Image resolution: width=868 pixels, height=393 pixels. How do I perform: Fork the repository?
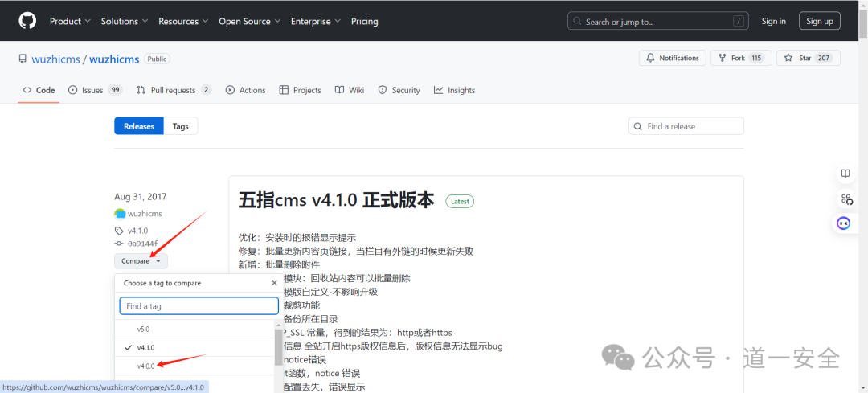741,58
